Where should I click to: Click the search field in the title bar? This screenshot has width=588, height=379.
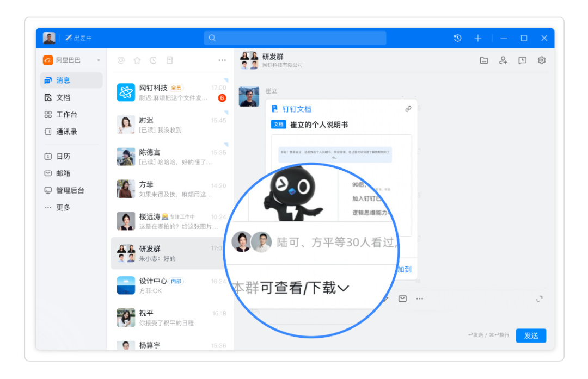(x=295, y=38)
